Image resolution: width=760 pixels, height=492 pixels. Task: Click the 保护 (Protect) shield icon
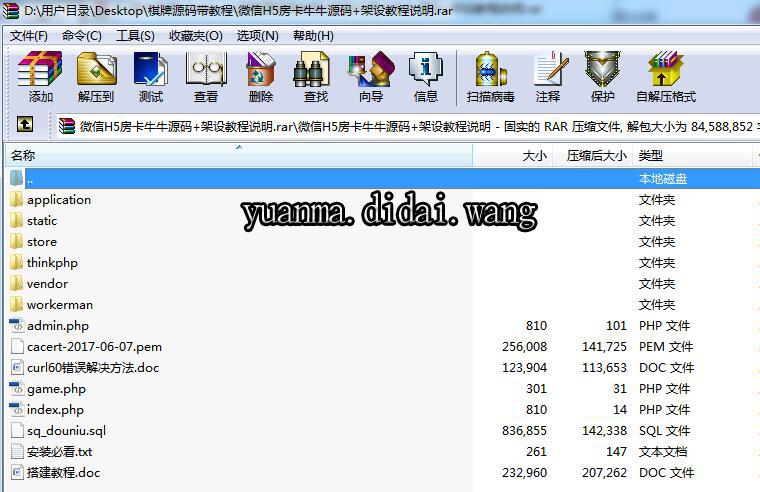(602, 70)
